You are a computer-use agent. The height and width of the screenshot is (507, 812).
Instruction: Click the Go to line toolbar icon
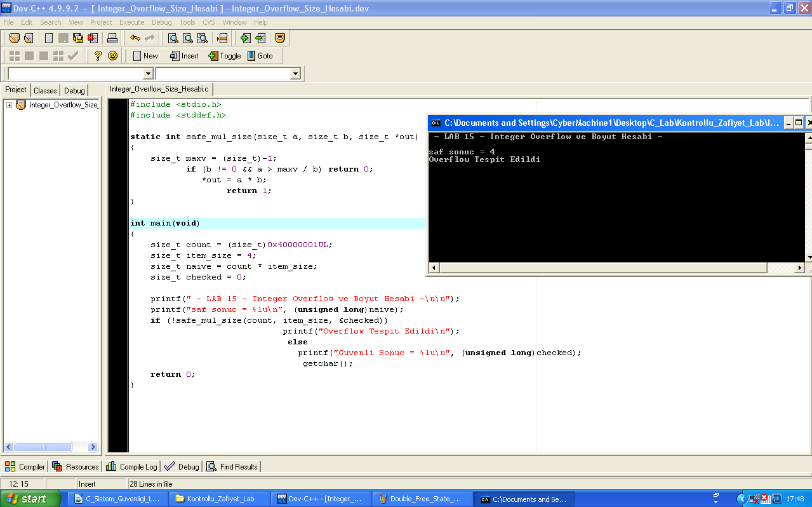(222, 38)
